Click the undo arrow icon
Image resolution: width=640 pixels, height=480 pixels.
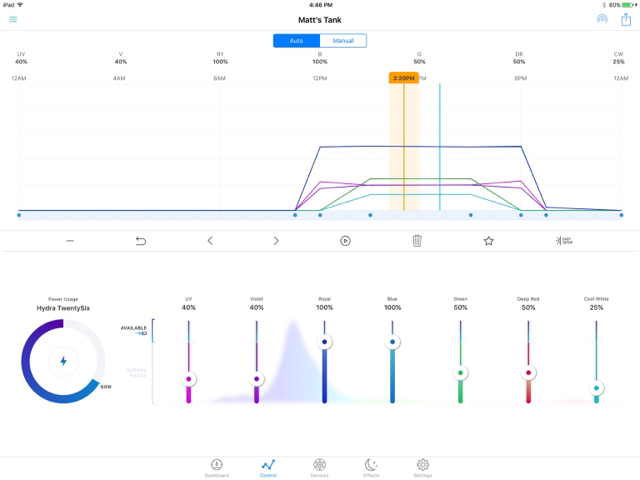pos(141,241)
